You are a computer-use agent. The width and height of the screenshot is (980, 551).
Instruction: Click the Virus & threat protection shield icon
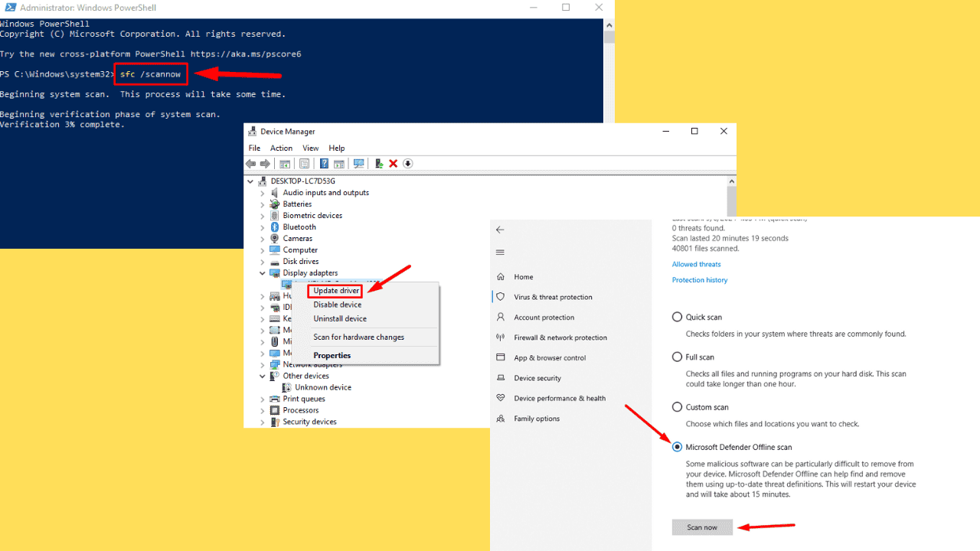pos(501,297)
